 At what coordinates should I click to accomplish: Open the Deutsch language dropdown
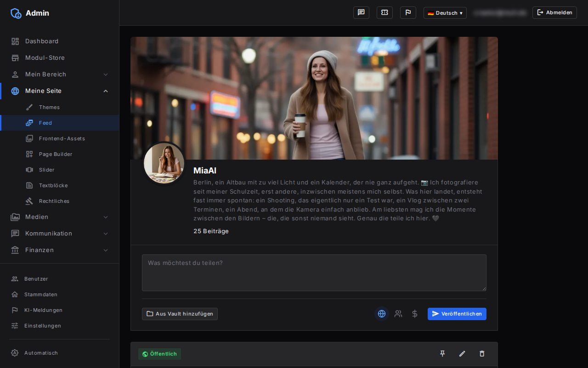point(445,13)
